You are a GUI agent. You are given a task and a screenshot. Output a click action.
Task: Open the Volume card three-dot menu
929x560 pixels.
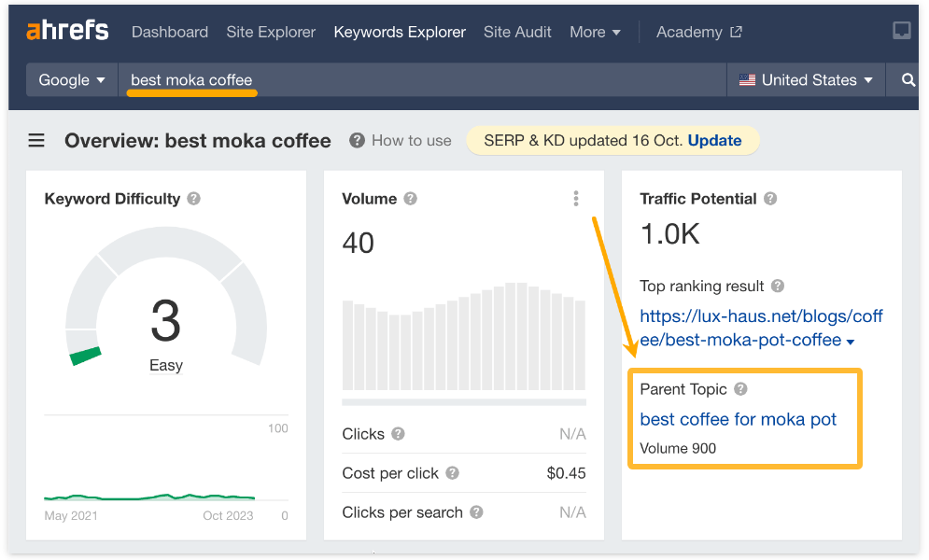point(576,198)
